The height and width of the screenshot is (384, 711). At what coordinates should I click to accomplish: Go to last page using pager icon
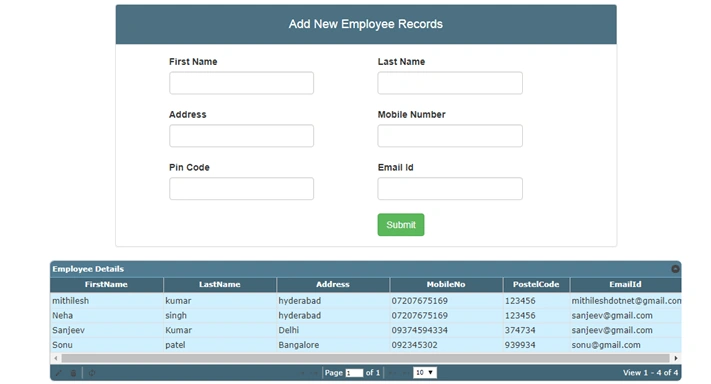406,373
